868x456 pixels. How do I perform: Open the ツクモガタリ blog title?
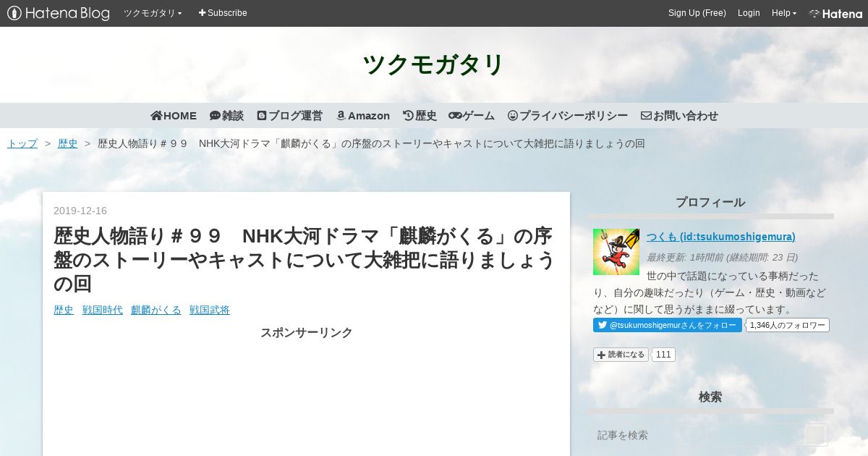click(433, 64)
